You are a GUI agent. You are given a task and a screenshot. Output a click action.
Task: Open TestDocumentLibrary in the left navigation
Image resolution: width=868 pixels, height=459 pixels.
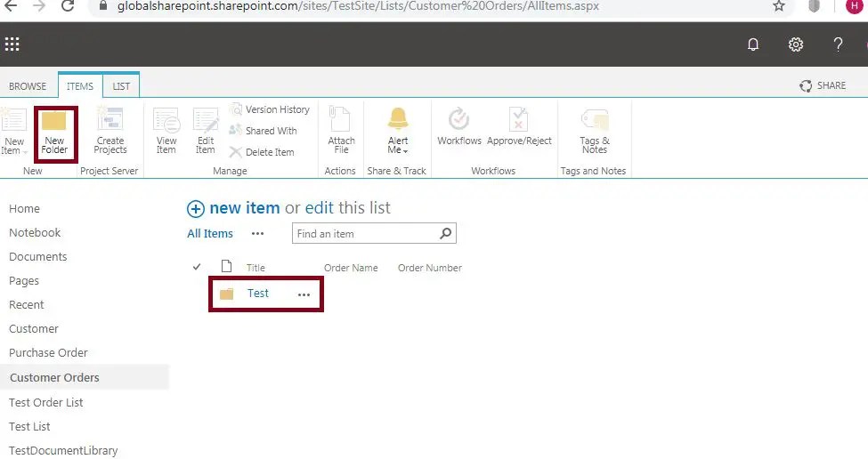[63, 450]
